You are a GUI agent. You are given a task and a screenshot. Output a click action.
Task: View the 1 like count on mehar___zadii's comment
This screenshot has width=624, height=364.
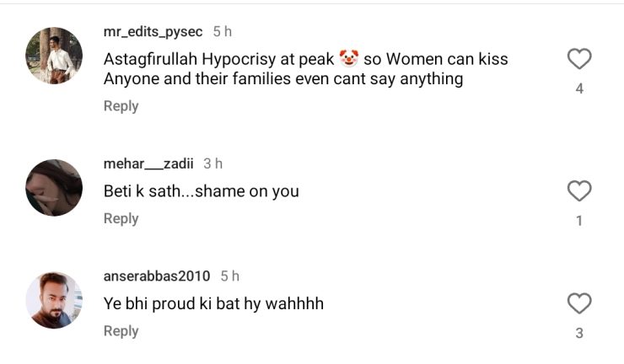point(579,221)
